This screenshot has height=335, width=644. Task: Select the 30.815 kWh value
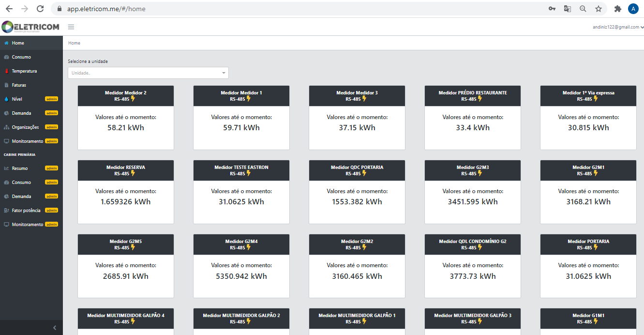click(588, 128)
